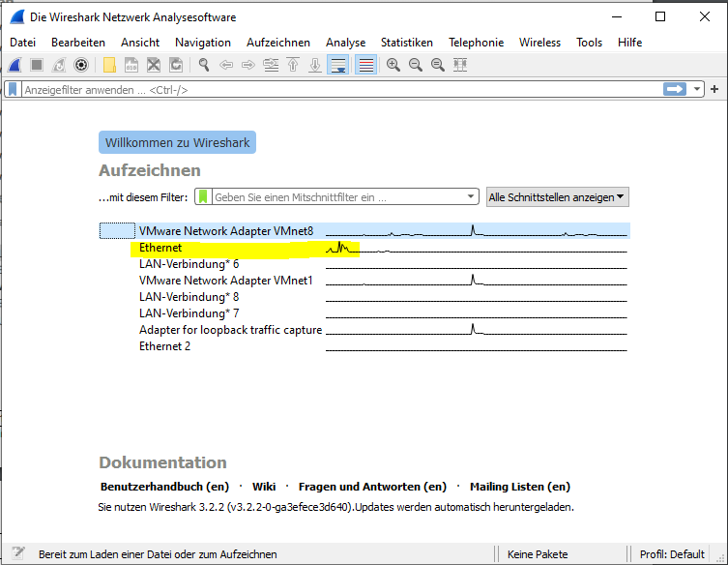Click the capture filter input field
This screenshot has width=728, height=565.
pos(339,197)
